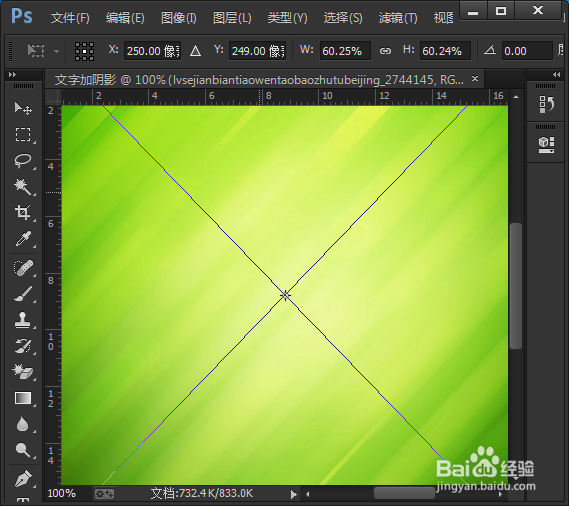Select the Pen tool

(23, 478)
